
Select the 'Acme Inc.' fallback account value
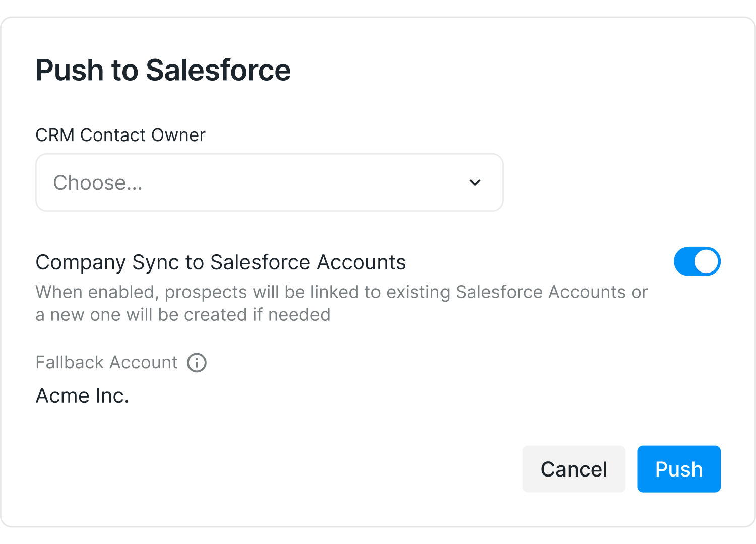click(82, 396)
